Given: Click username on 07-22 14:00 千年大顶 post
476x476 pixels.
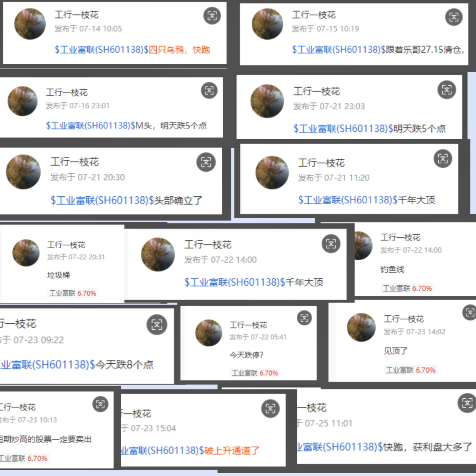Looking at the screenshot, I should (208, 245).
